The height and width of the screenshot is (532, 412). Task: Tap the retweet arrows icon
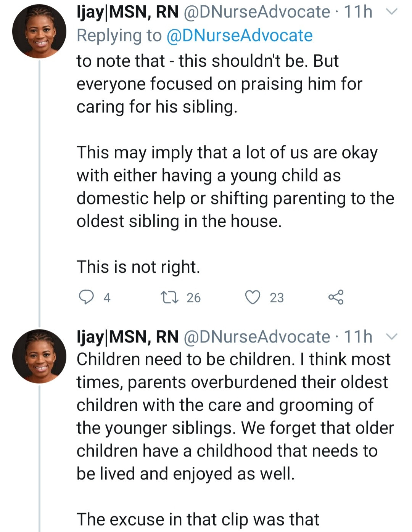pyautogui.click(x=169, y=297)
